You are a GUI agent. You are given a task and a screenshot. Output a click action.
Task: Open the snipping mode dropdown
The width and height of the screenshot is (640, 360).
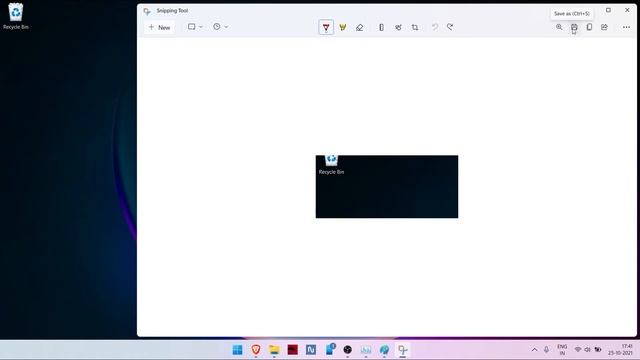[x=195, y=27]
